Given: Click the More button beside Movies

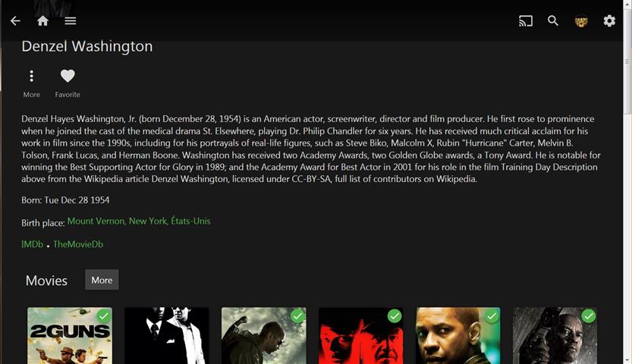Looking at the screenshot, I should click(102, 280).
